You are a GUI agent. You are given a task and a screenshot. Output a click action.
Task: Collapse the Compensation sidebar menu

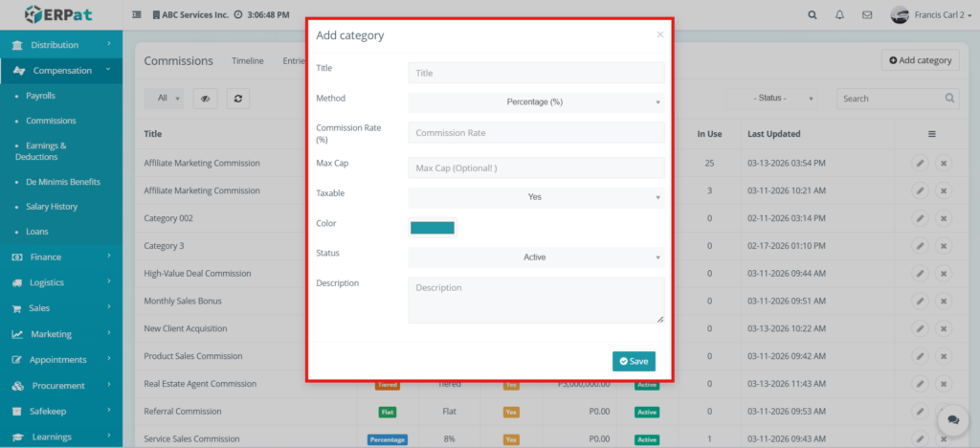click(61, 71)
